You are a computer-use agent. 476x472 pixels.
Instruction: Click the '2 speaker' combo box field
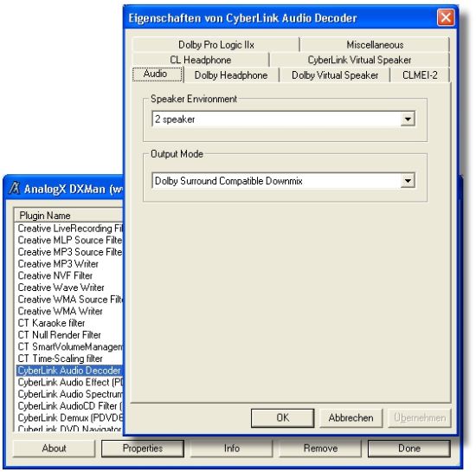click(x=283, y=119)
